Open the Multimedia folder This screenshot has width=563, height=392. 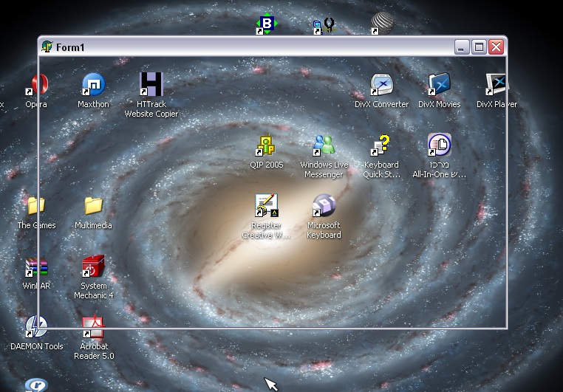(x=93, y=206)
